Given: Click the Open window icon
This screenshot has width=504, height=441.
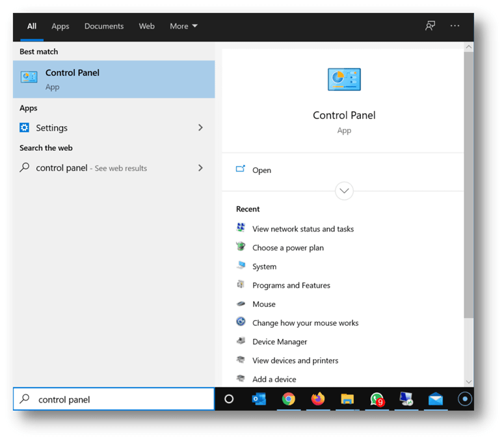Looking at the screenshot, I should pyautogui.click(x=241, y=168).
